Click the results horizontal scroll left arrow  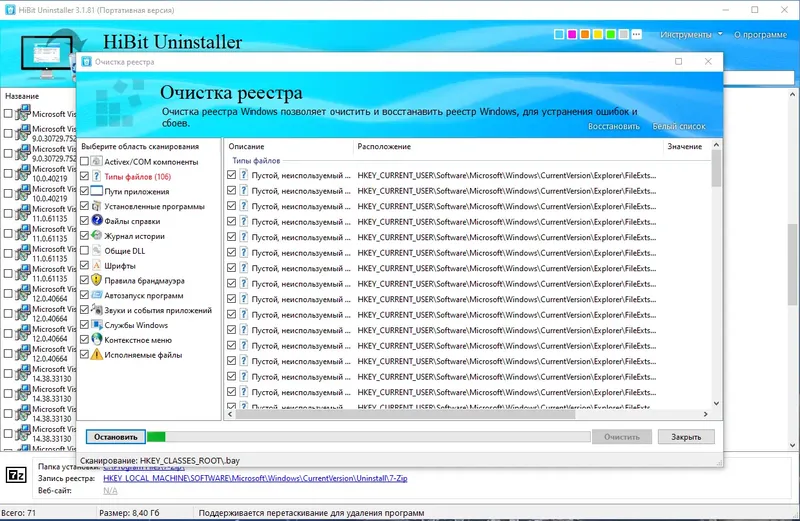(230, 414)
